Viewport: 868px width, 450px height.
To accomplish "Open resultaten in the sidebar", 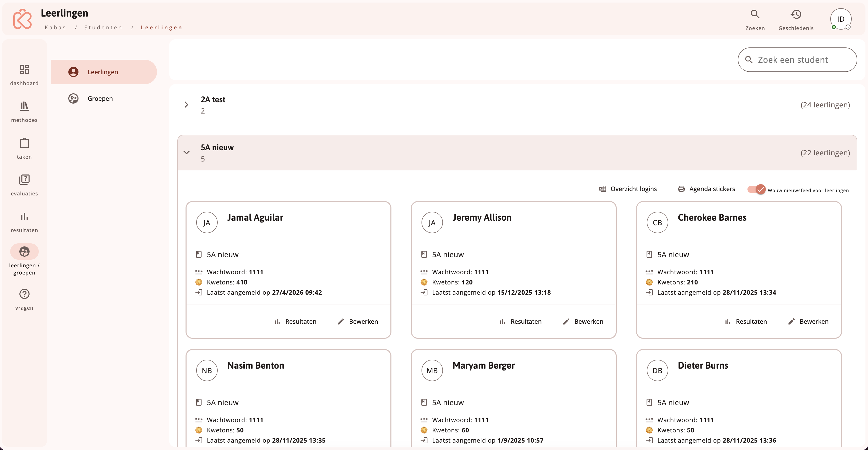I will (x=24, y=222).
